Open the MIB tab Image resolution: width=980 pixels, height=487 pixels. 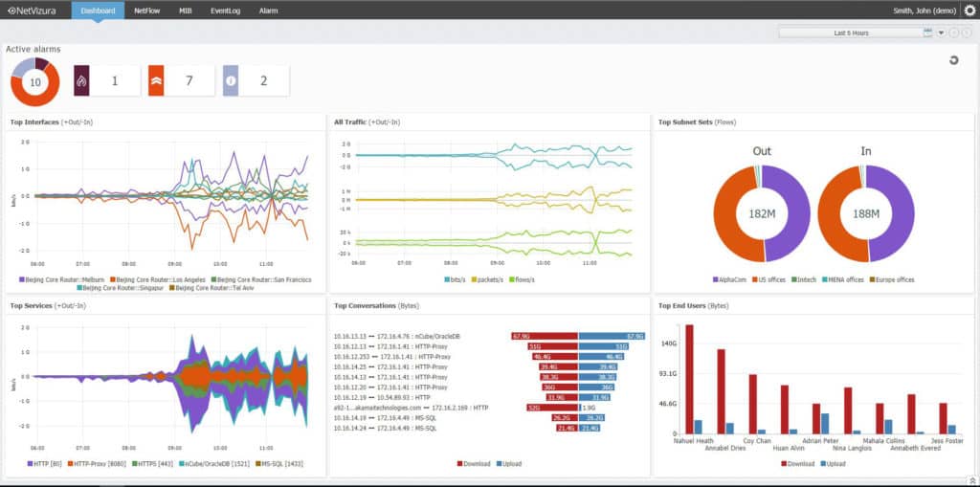coord(186,11)
